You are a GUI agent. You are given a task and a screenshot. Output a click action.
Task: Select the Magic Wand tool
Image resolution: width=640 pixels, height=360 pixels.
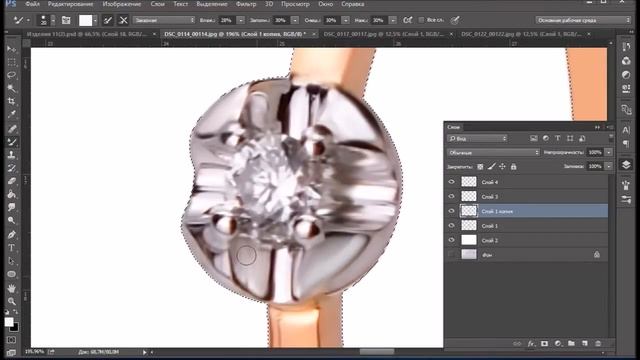point(11,88)
